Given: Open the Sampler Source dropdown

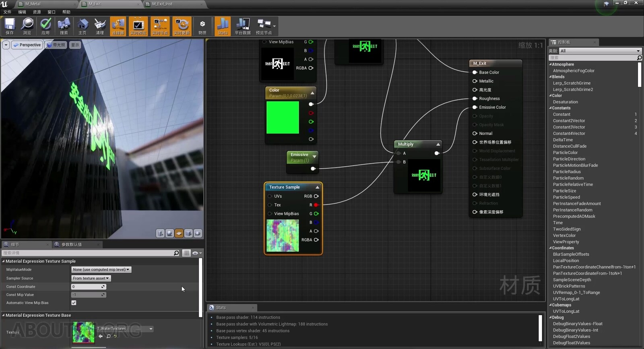Looking at the screenshot, I should (x=91, y=278).
